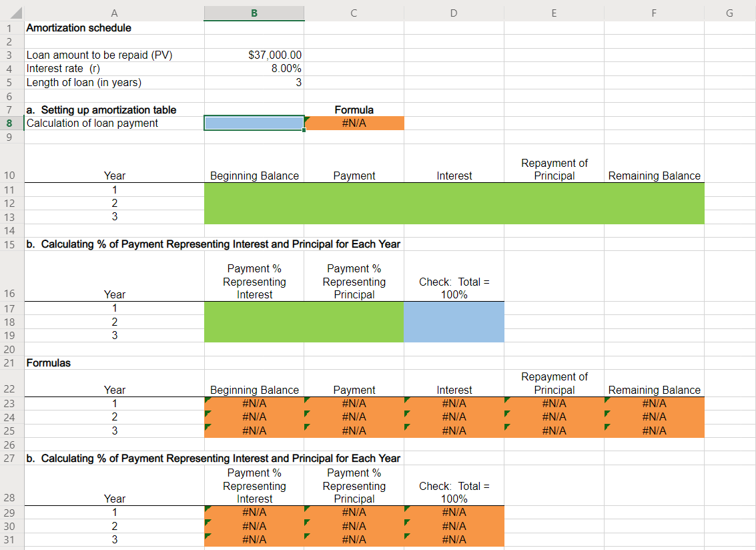Click column G header
The height and width of the screenshot is (550, 756).
729,13
